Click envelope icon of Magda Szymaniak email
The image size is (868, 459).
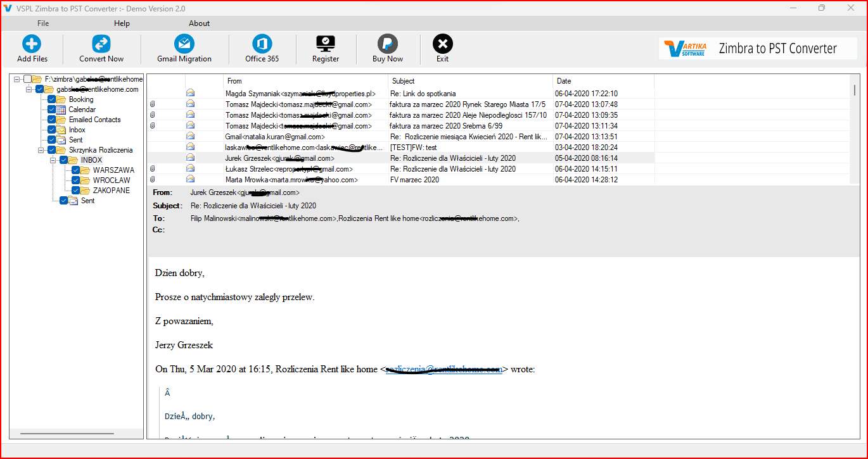[190, 93]
